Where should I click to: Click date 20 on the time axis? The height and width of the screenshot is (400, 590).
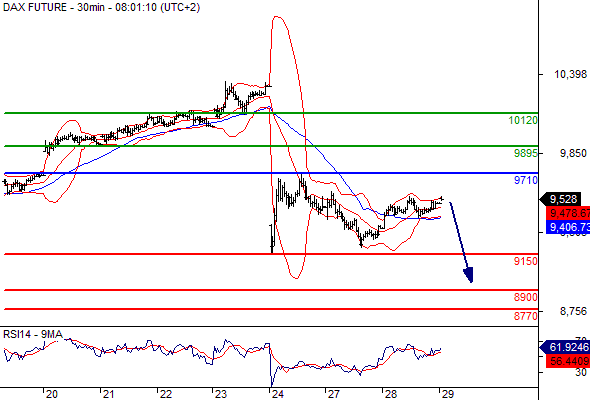52,394
